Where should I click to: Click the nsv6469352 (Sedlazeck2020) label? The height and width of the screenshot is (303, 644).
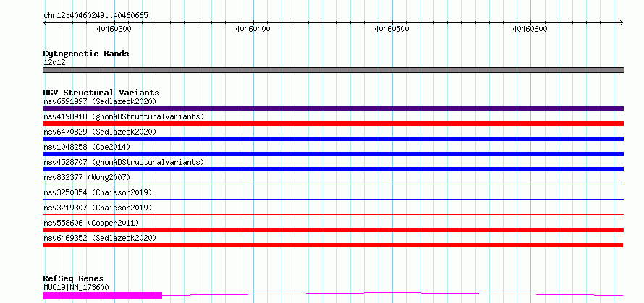click(x=100, y=238)
